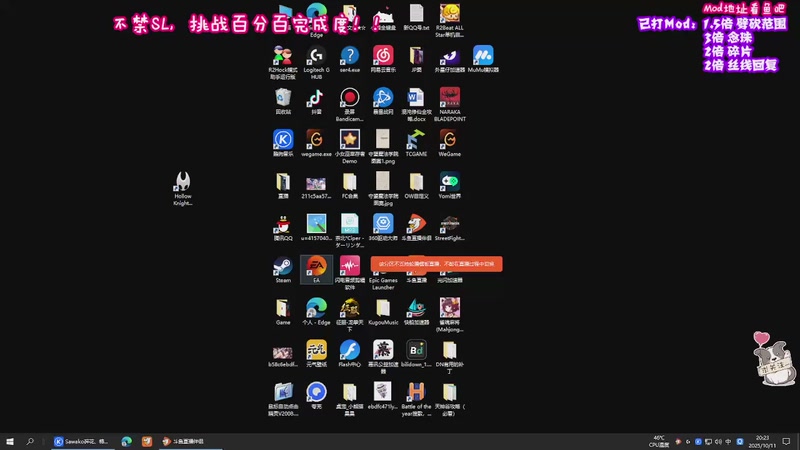Select the 211c5aa57 image file
This screenshot has height=450, width=800.
(x=316, y=185)
